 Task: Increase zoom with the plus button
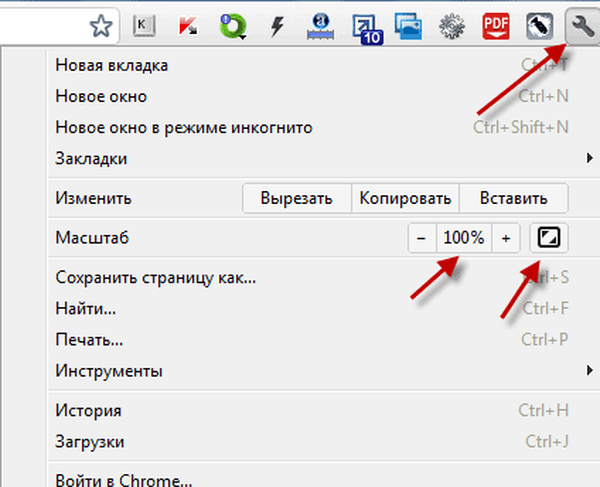point(506,238)
